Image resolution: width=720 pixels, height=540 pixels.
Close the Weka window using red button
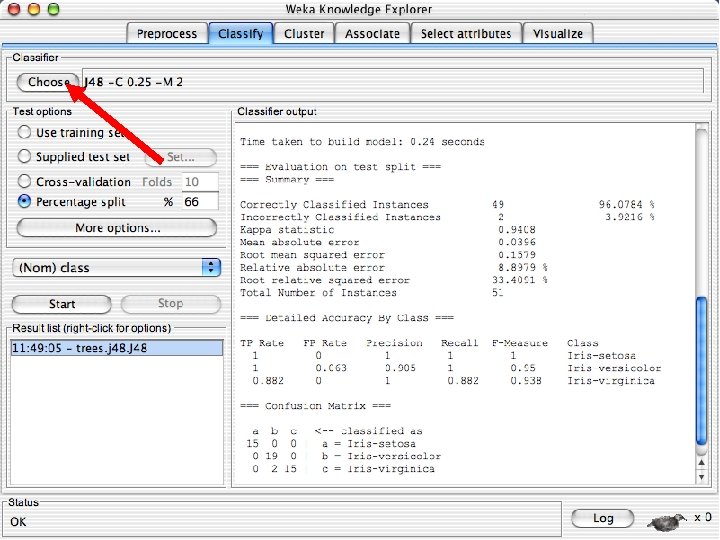pos(14,8)
